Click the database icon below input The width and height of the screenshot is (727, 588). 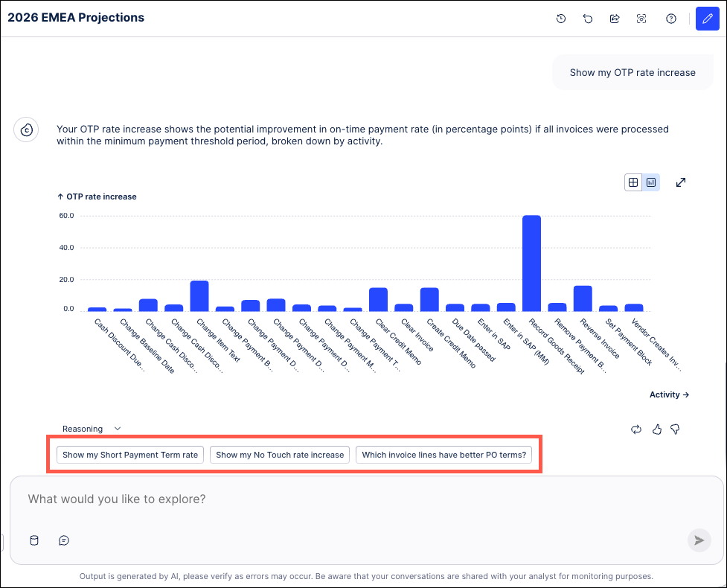pyautogui.click(x=33, y=540)
